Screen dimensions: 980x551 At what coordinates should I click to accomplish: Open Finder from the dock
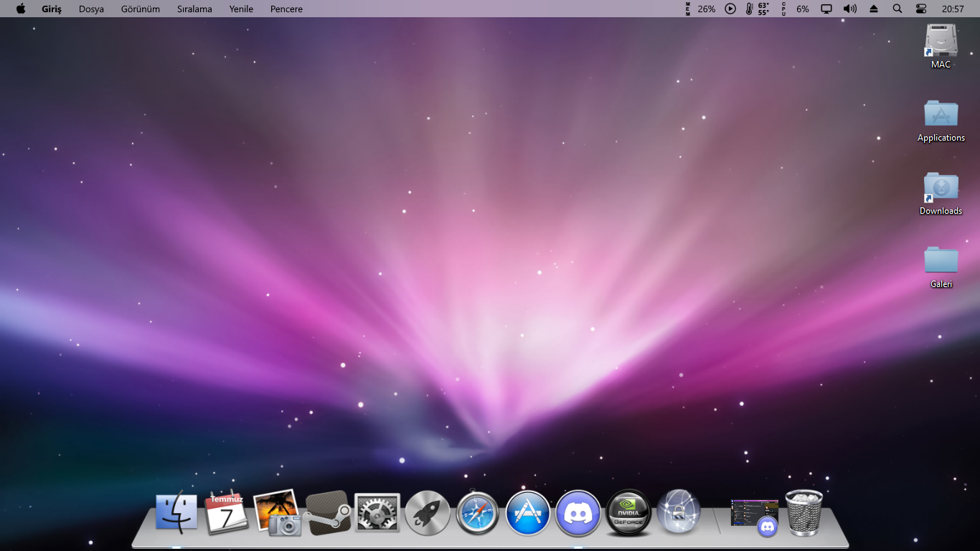(176, 512)
